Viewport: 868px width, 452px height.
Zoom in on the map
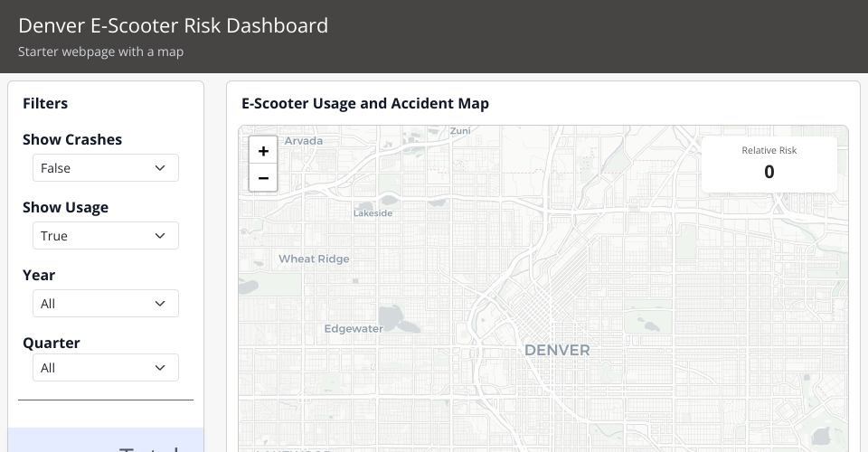tap(263, 152)
